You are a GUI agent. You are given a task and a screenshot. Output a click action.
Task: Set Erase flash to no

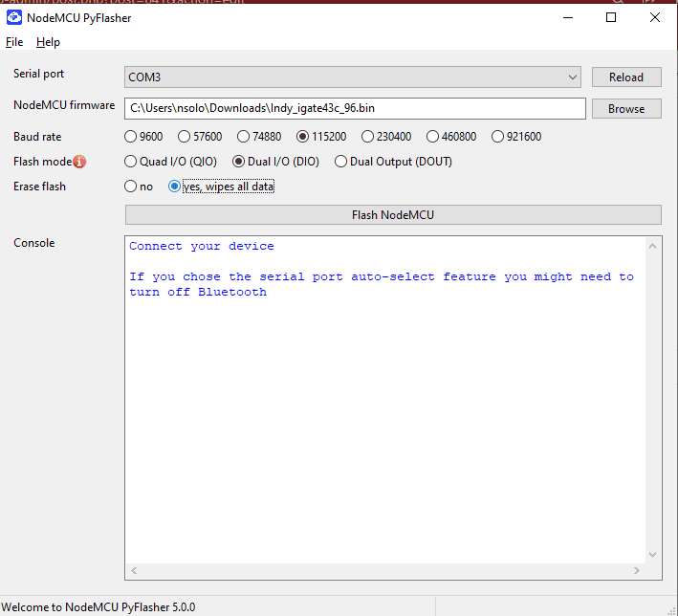tap(131, 187)
